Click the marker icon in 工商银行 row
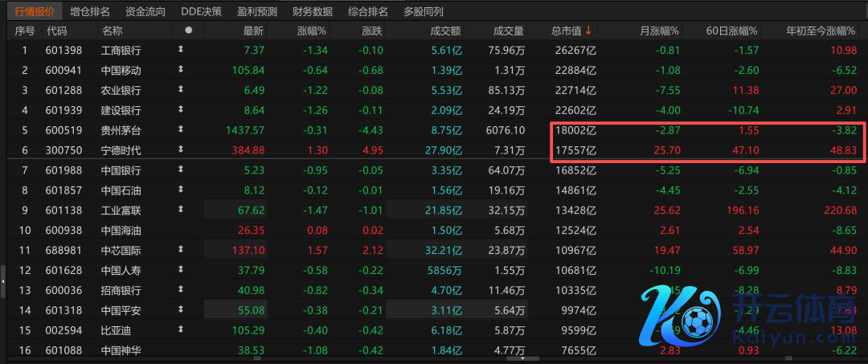 click(x=181, y=51)
